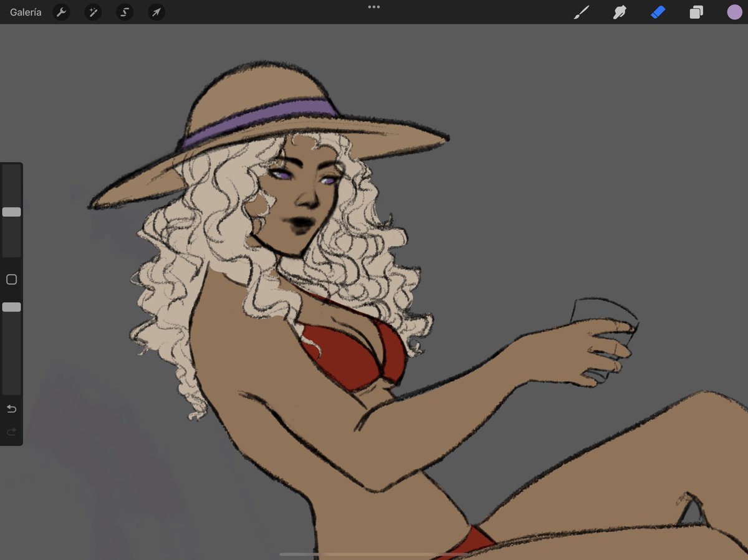The width and height of the screenshot is (748, 560).
Task: Activate the Transform arrow tool
Action: click(156, 12)
